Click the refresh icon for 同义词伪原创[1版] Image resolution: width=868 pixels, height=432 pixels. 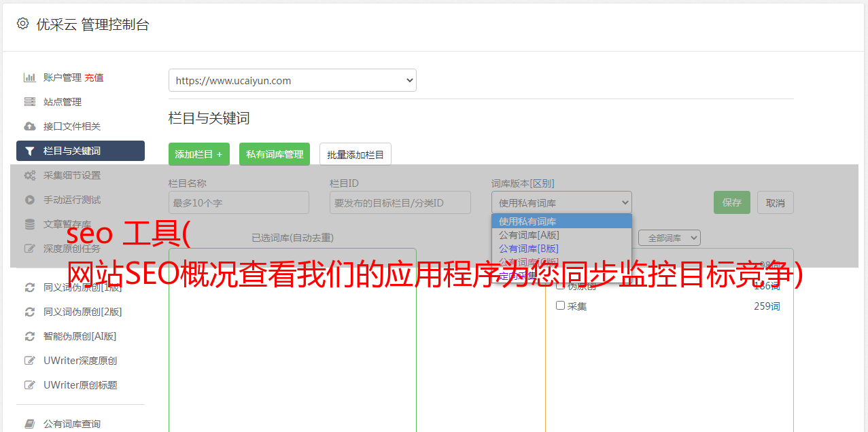tap(30, 287)
